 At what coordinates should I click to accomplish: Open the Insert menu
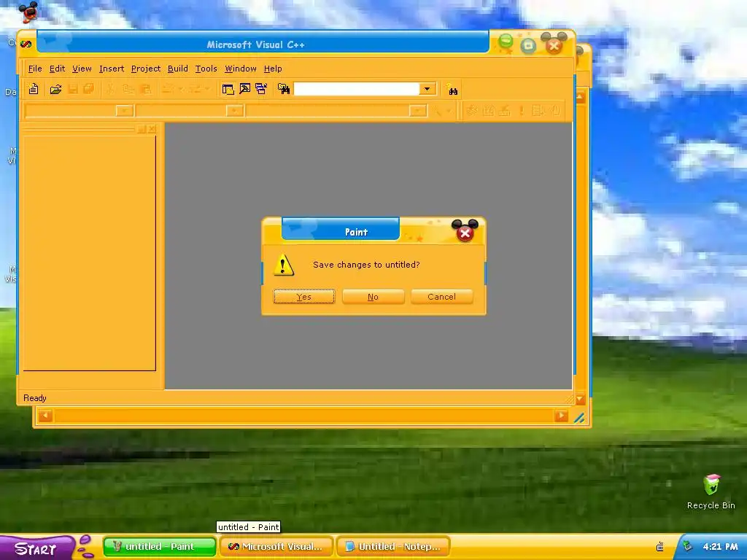click(x=112, y=69)
